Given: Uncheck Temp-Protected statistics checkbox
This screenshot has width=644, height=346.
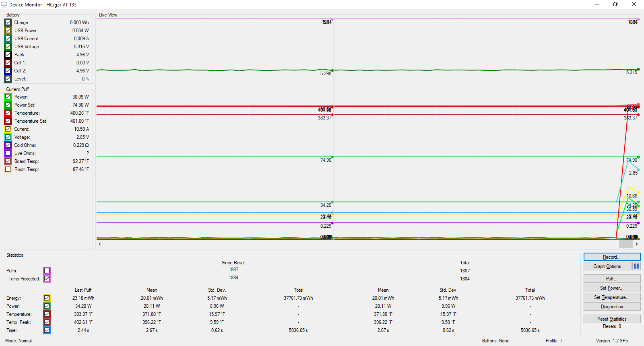Looking at the screenshot, I should (x=47, y=279).
